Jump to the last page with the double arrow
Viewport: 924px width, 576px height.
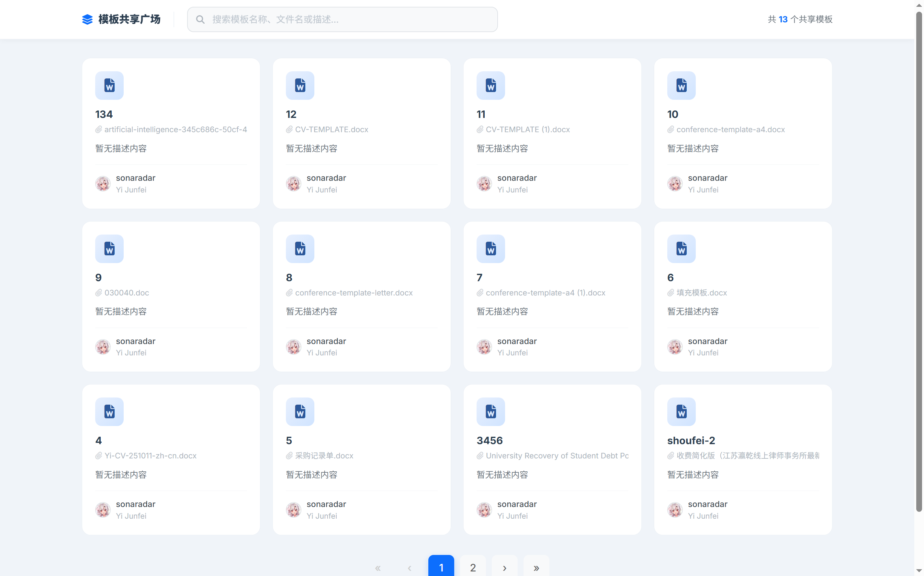(536, 568)
